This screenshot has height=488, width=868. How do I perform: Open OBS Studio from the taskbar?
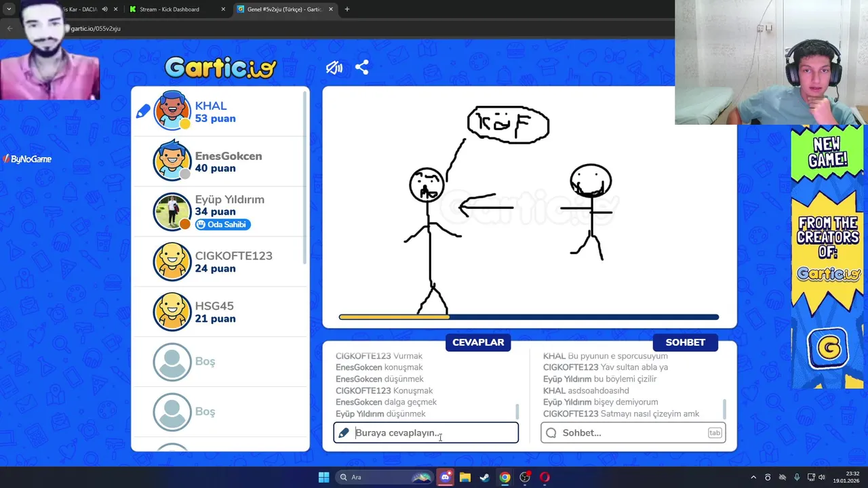(x=525, y=477)
